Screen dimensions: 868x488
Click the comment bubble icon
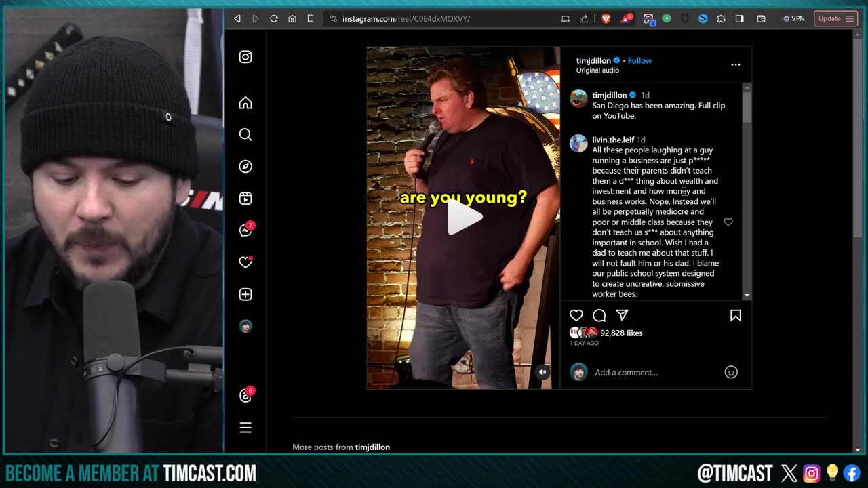(x=599, y=315)
